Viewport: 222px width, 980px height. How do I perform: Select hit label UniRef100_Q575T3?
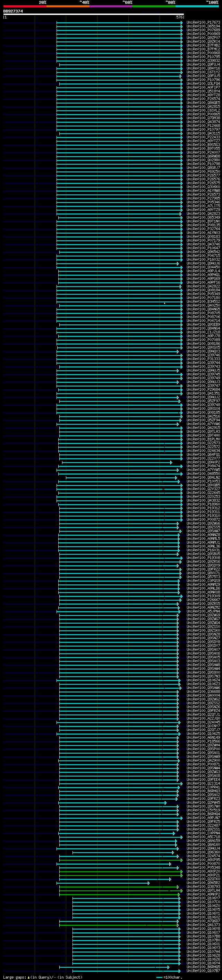coord(203,577)
